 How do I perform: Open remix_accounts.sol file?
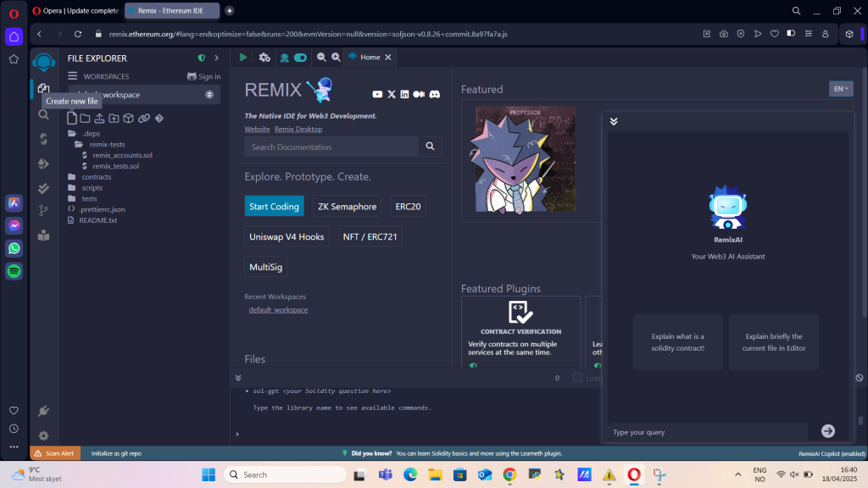click(122, 155)
